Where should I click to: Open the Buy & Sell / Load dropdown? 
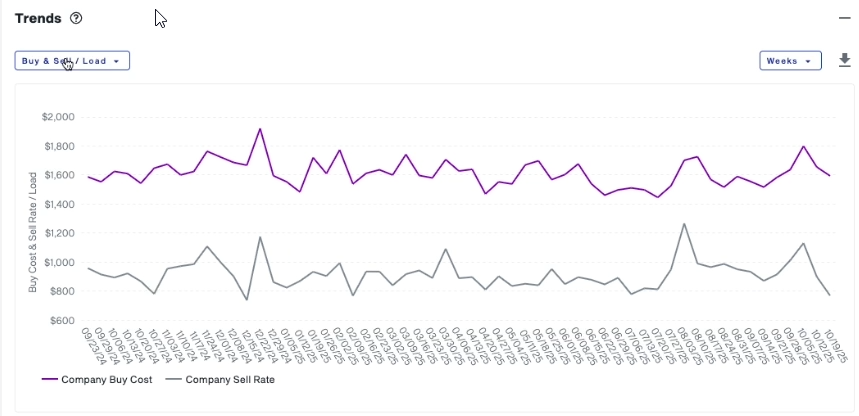[x=72, y=61]
